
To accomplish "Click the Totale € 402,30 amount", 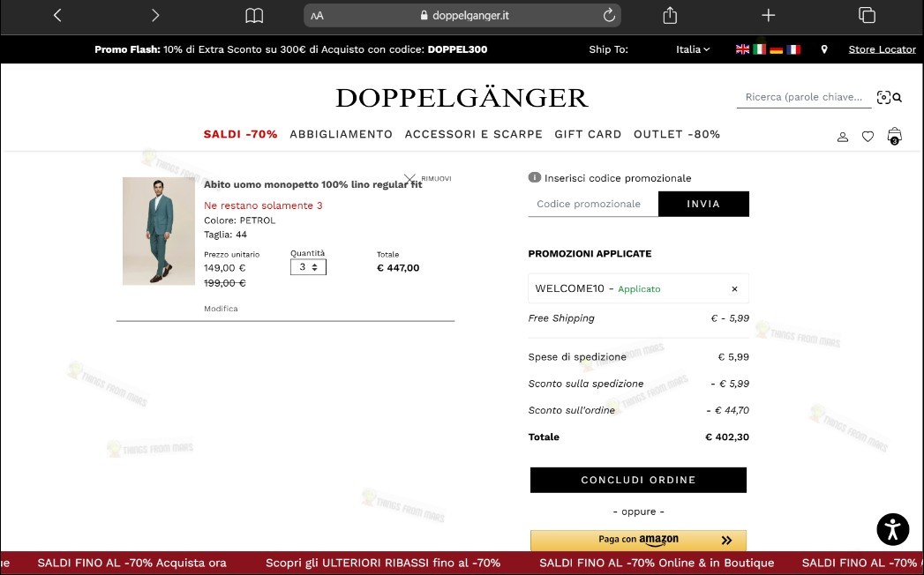I will (x=727, y=437).
